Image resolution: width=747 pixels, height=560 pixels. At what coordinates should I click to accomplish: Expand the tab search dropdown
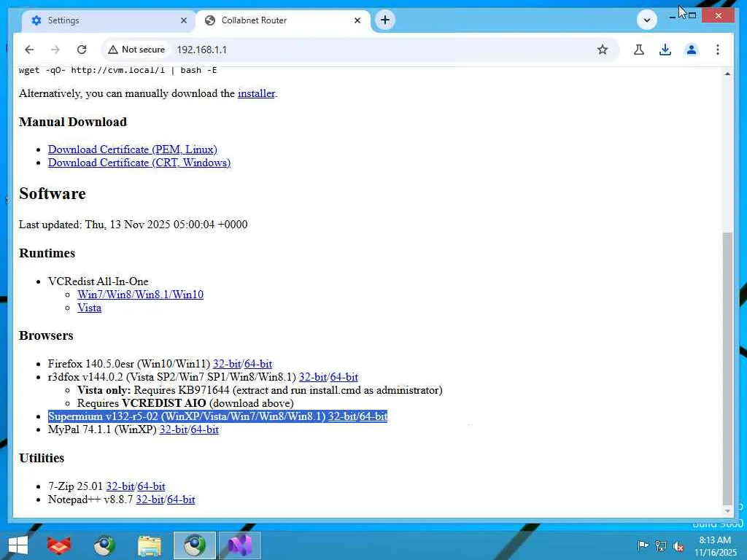646,20
